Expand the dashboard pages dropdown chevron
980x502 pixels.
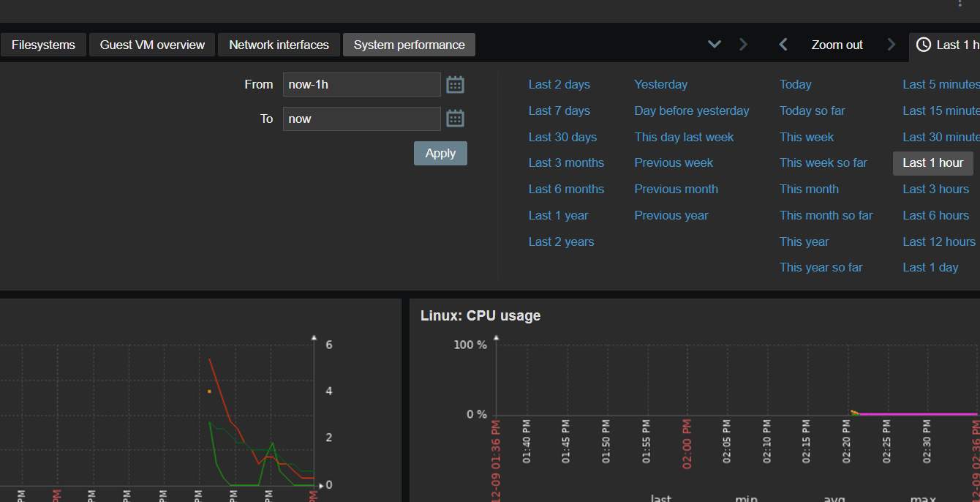pyautogui.click(x=715, y=45)
